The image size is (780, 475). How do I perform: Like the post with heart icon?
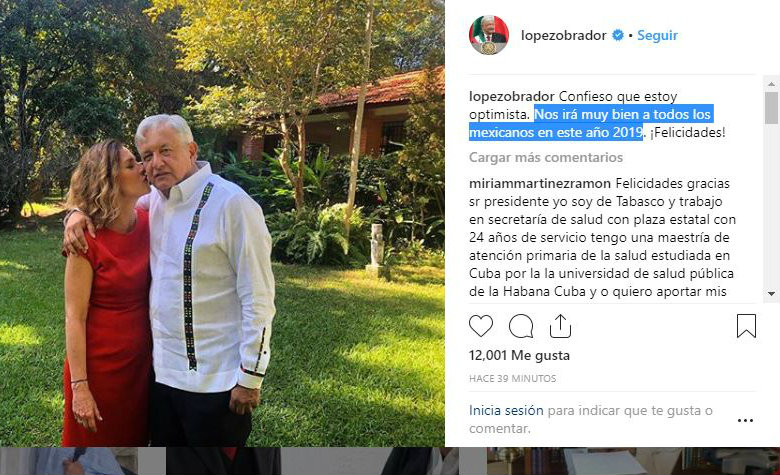(x=481, y=326)
